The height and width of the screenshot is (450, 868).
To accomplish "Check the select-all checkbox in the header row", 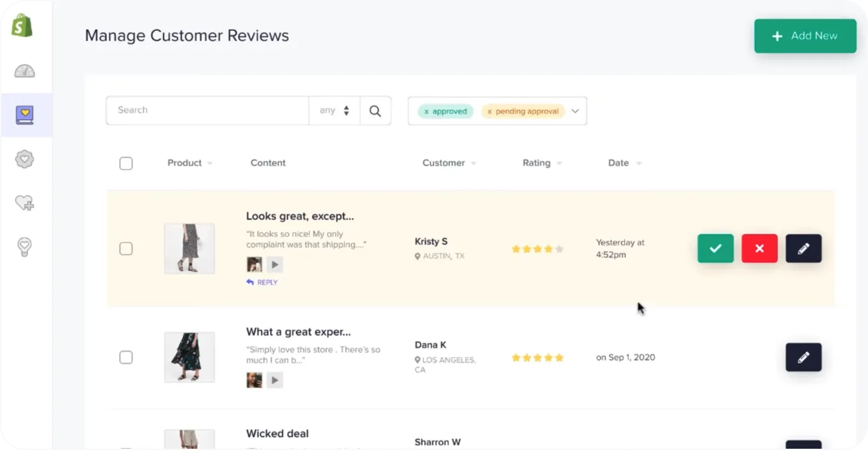I will [x=126, y=163].
